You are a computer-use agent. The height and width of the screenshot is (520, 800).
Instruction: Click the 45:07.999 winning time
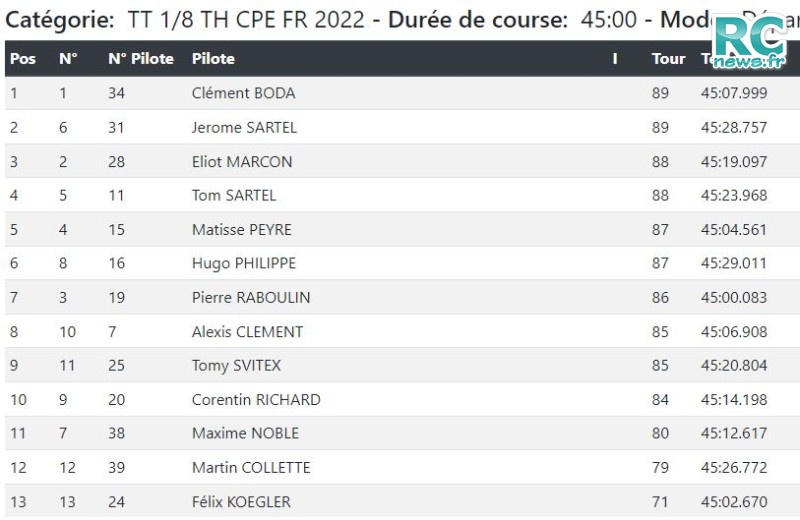pyautogui.click(x=734, y=93)
